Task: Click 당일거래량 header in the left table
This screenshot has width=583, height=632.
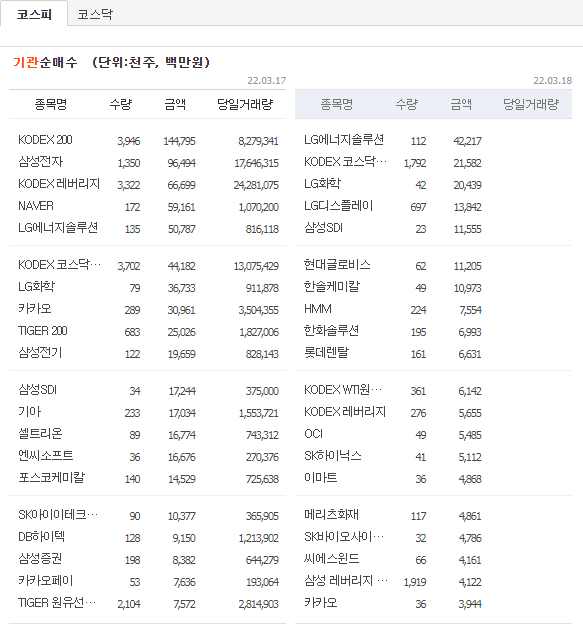Action: (x=245, y=104)
